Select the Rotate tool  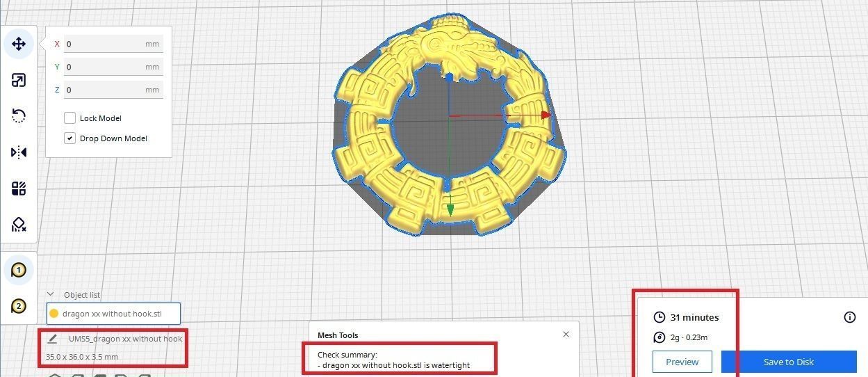coord(19,116)
